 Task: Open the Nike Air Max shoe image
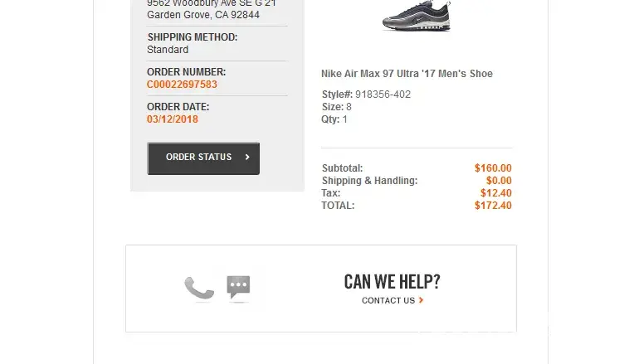click(416, 17)
